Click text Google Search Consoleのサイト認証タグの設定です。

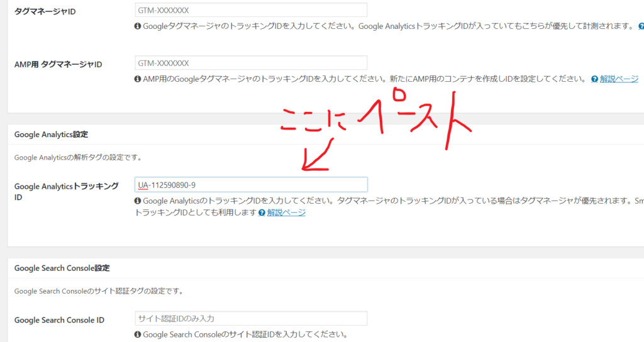pyautogui.click(x=99, y=292)
